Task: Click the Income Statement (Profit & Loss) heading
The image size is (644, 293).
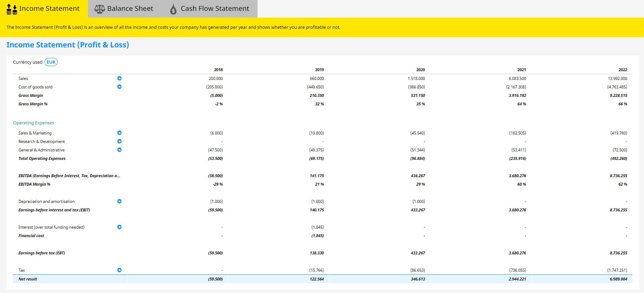Action: (68, 45)
